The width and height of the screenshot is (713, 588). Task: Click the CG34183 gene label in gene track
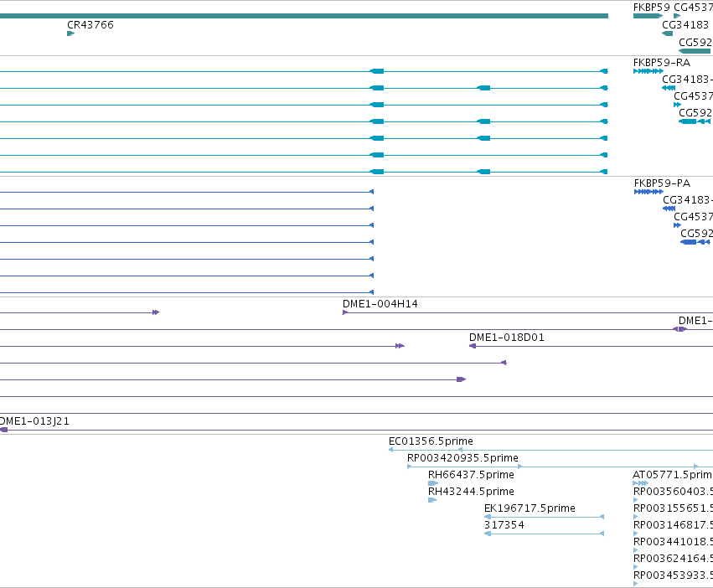[685, 24]
